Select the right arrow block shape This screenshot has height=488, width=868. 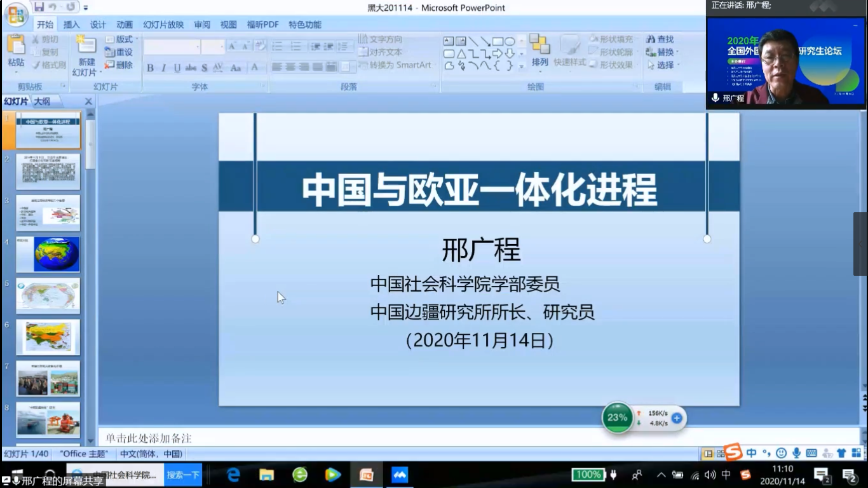[498, 53]
